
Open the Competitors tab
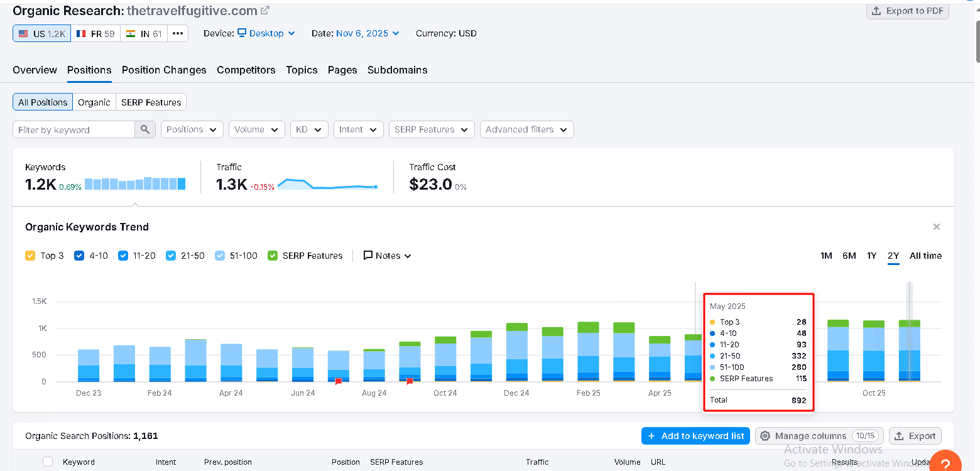pyautogui.click(x=246, y=70)
